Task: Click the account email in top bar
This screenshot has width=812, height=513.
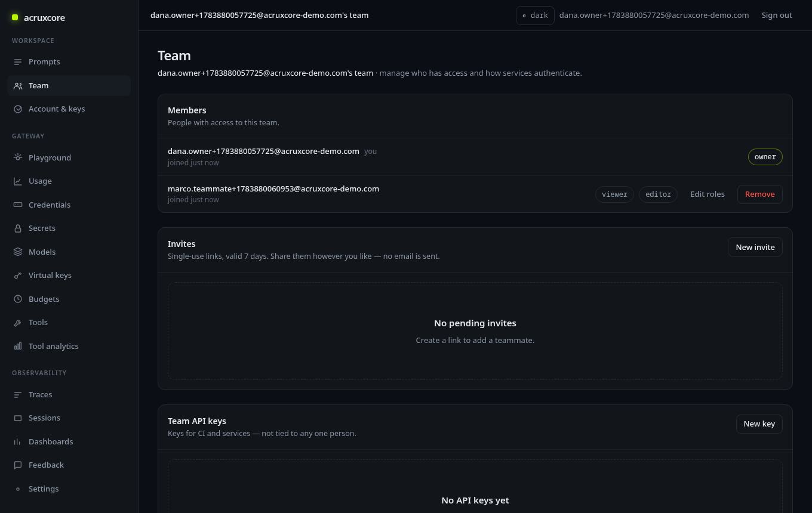Action: coord(654,16)
